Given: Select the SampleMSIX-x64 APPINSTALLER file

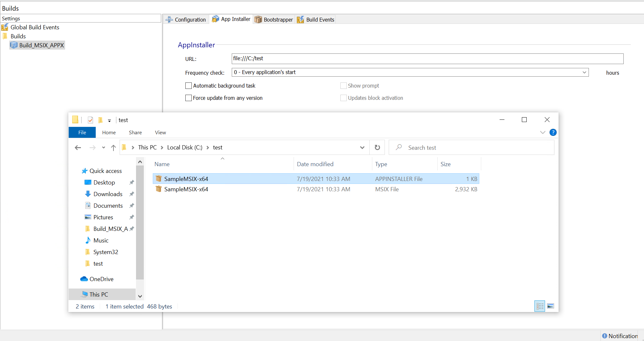Looking at the screenshot, I should pos(316,179).
